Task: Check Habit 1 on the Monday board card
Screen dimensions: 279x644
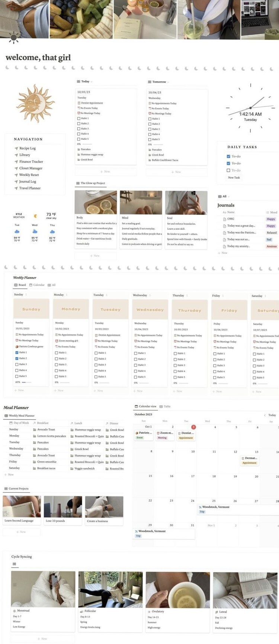Action: click(x=57, y=353)
